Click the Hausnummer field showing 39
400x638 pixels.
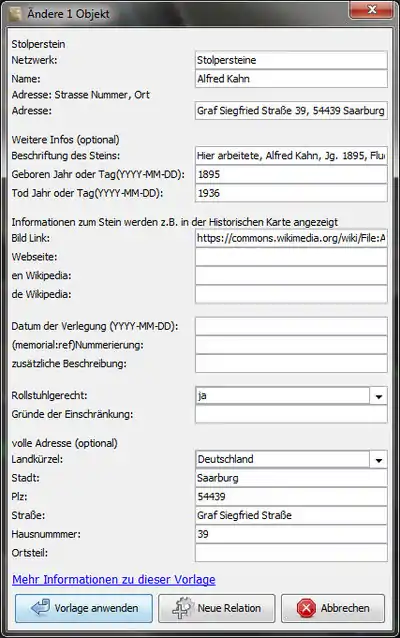click(291, 534)
